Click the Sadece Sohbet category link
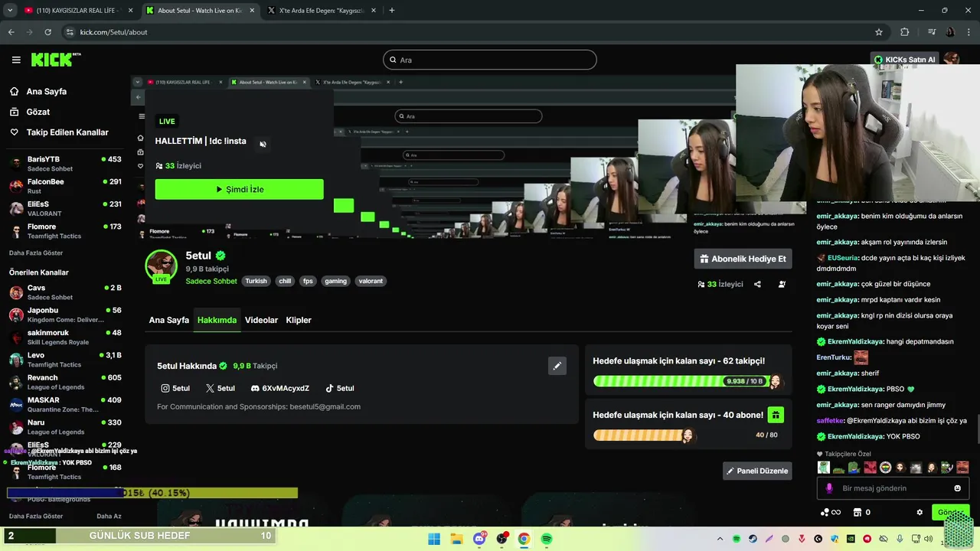The image size is (980, 551). (211, 281)
